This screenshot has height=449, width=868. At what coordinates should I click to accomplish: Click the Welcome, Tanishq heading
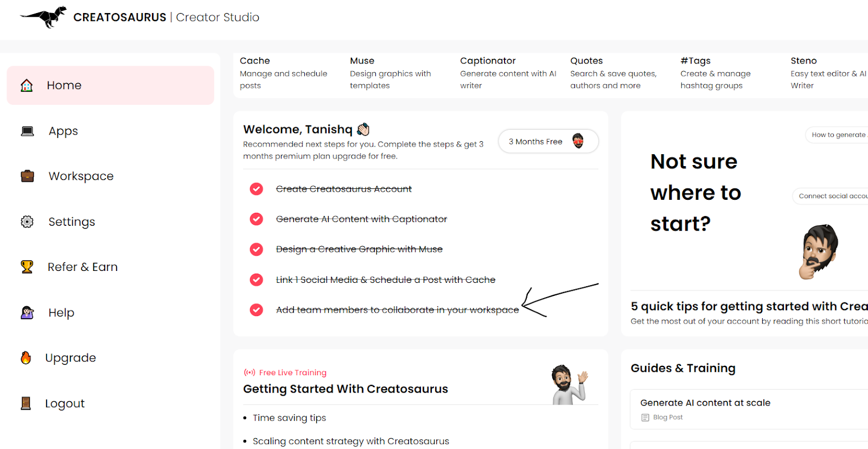coord(298,129)
